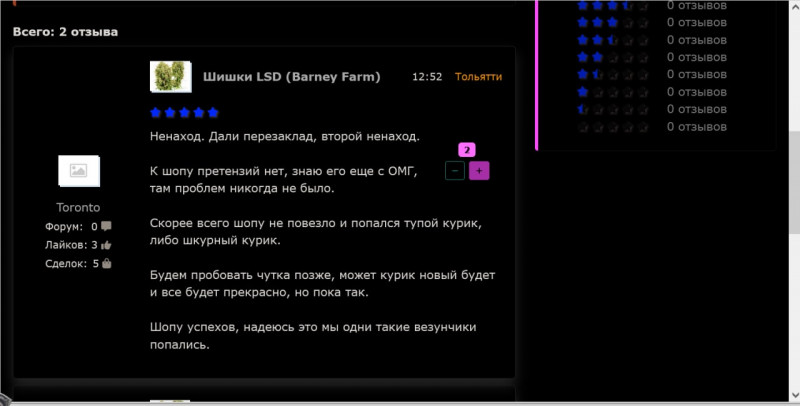The width and height of the screenshot is (800, 406).
Task: Click the product thumbnail in the review header
Action: tap(170, 77)
